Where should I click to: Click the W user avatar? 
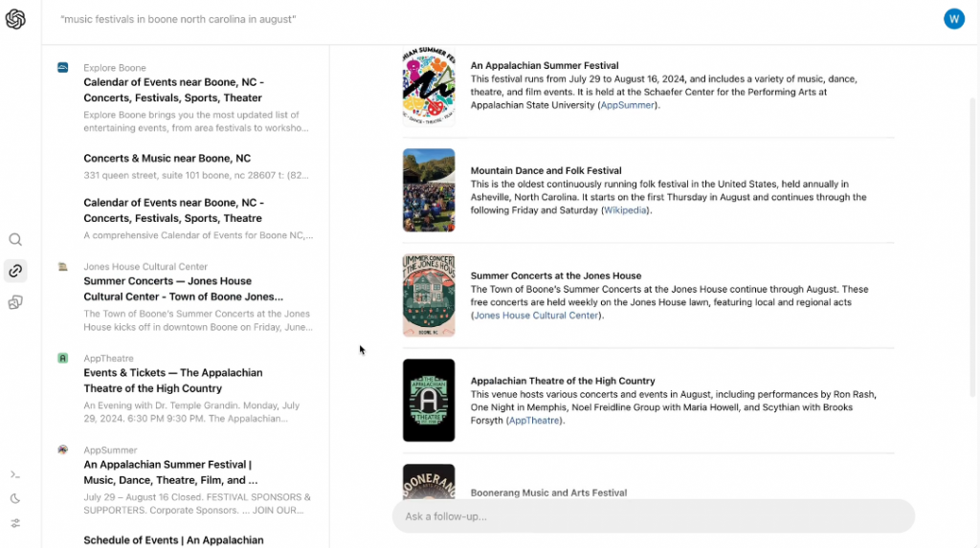[954, 19]
